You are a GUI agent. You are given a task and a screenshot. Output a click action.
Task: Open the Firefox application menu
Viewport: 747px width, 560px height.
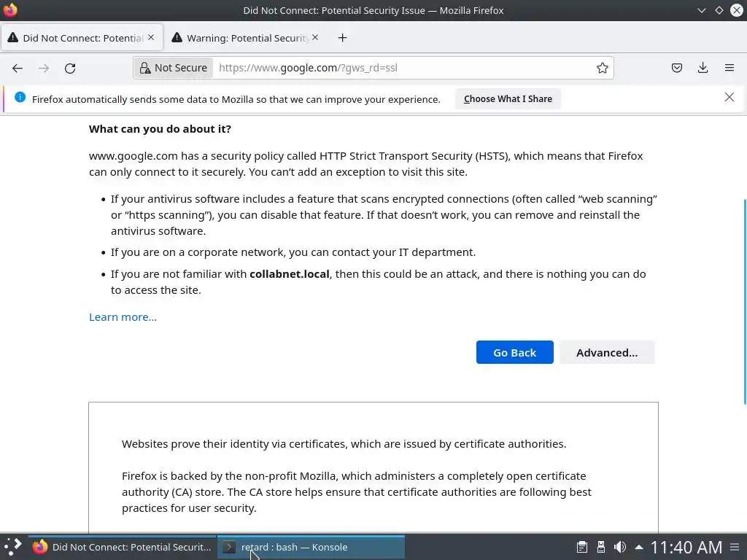pyautogui.click(x=729, y=68)
